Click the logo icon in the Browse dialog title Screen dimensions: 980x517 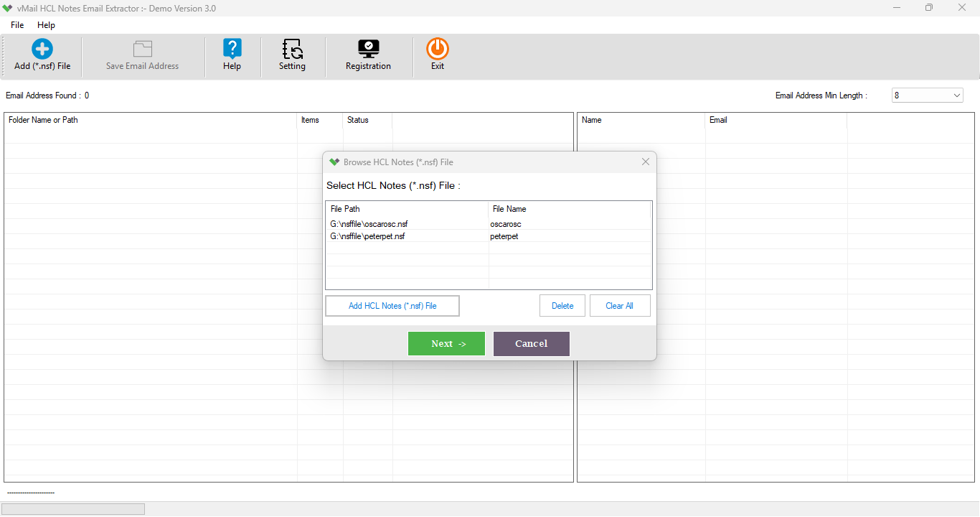coord(334,162)
